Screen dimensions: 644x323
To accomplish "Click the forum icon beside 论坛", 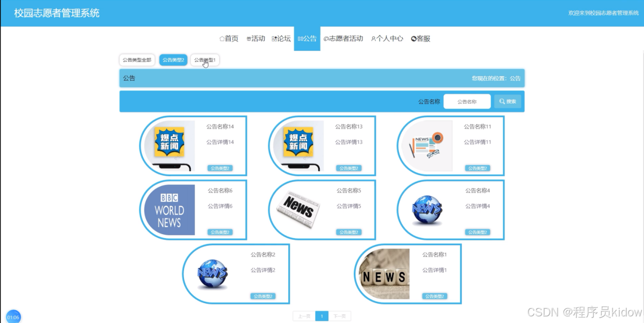I will [274, 38].
